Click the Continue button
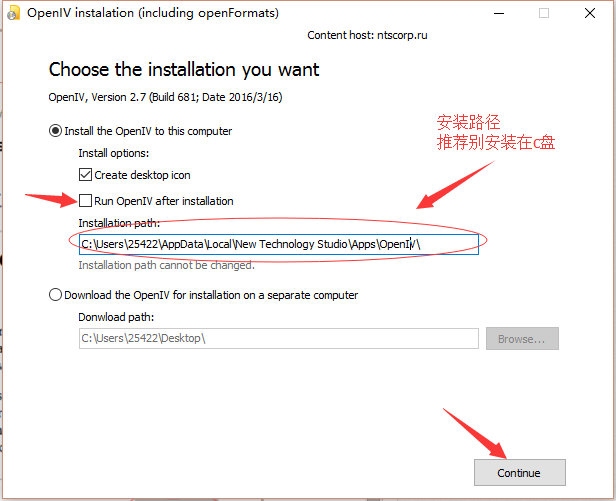 (519, 473)
